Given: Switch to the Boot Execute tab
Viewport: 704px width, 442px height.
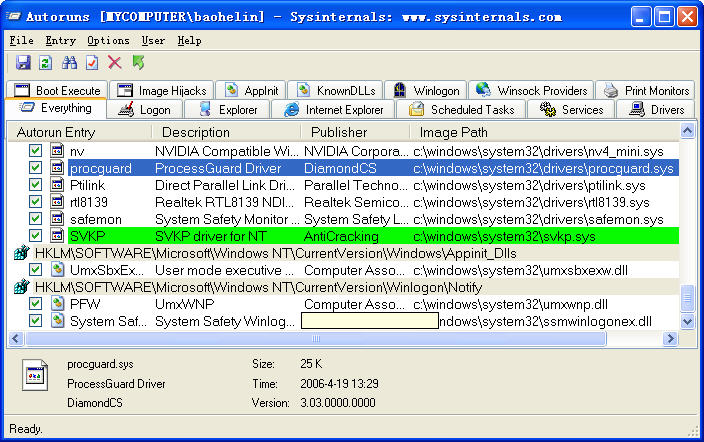Looking at the screenshot, I should [x=57, y=90].
